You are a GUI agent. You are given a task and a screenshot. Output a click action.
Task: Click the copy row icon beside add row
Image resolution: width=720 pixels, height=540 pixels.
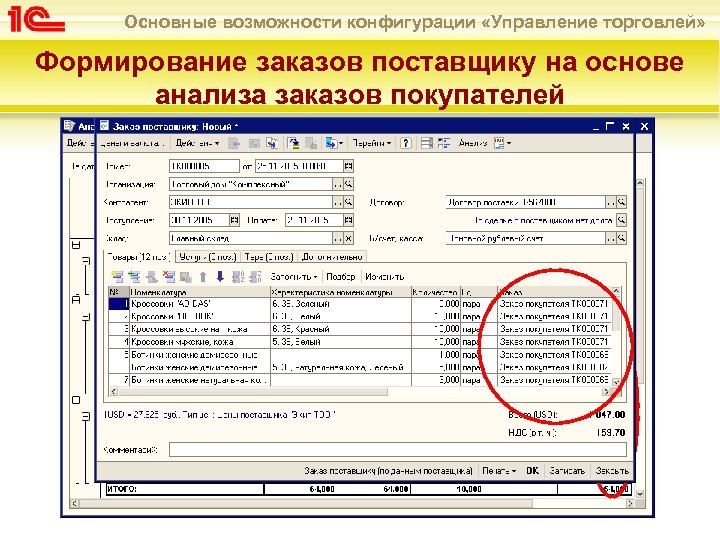[134, 277]
